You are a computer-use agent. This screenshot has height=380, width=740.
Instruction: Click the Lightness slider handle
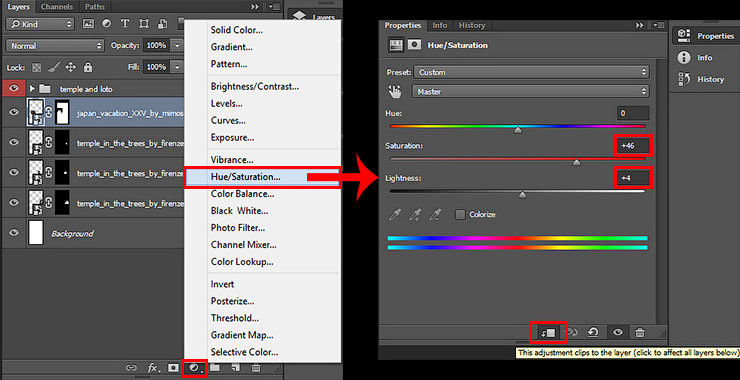[x=522, y=195]
